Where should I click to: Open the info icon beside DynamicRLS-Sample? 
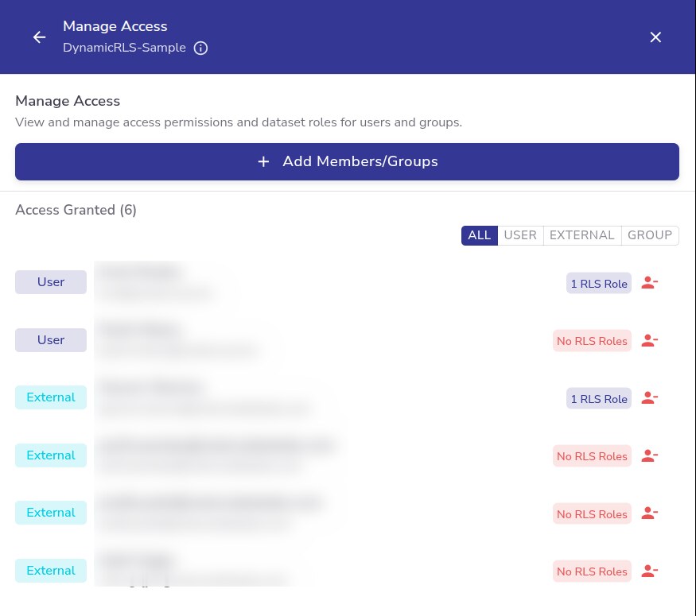click(200, 48)
